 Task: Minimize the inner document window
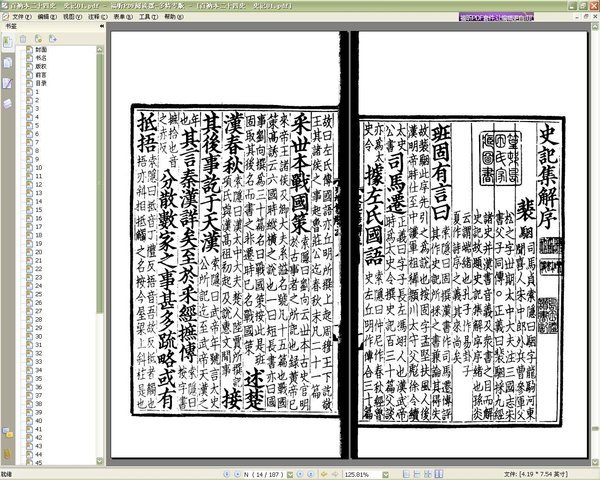point(577,17)
